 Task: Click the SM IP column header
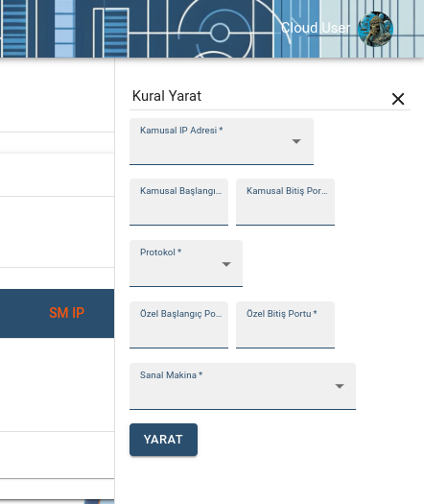[x=66, y=313]
